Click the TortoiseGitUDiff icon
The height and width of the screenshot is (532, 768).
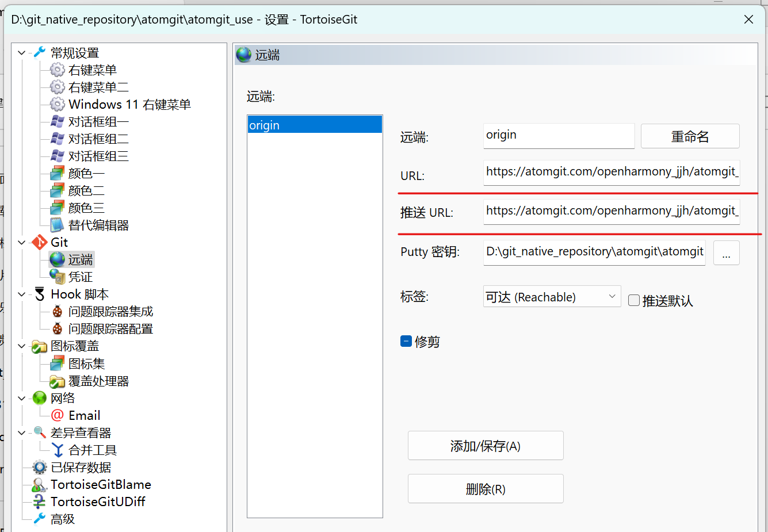[40, 502]
